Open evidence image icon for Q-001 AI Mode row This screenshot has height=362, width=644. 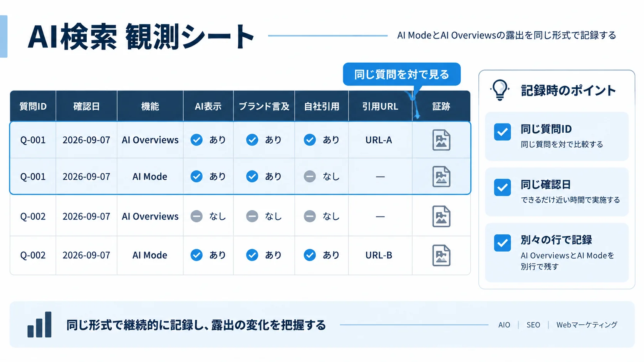coord(441,177)
